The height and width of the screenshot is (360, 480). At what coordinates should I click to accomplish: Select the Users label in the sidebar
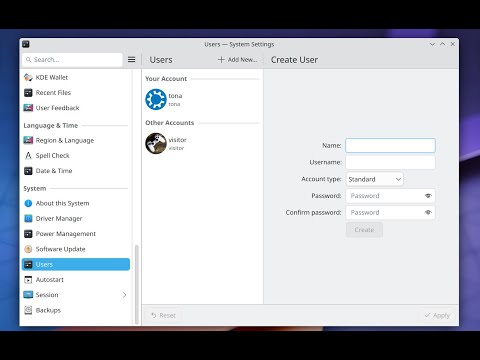[x=44, y=264]
